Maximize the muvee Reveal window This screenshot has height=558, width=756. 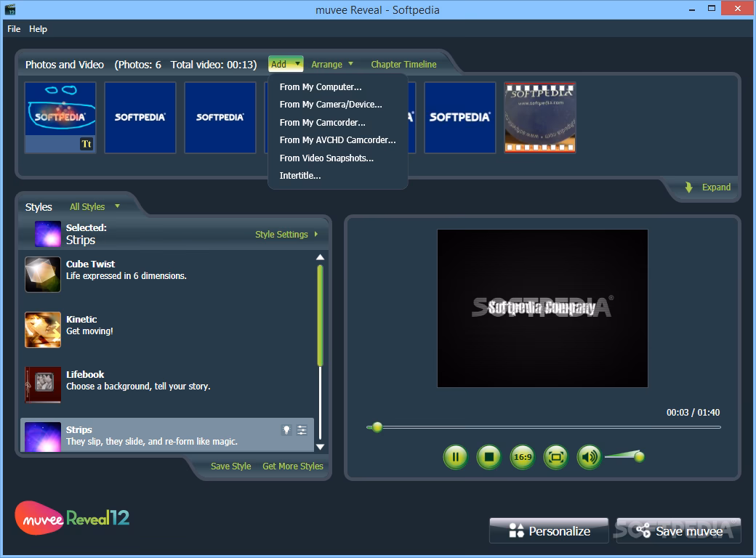pos(711,8)
